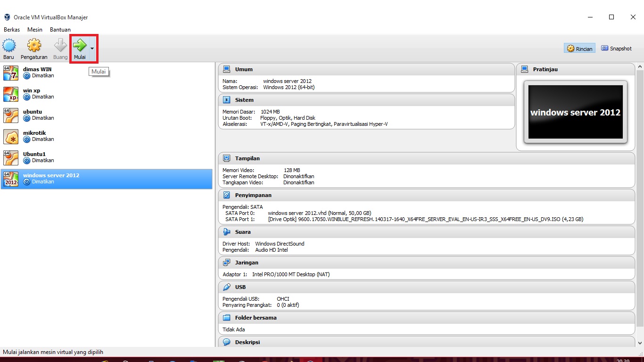The image size is (644, 362).
Task: Open the Umum section header link
Action: point(244,69)
